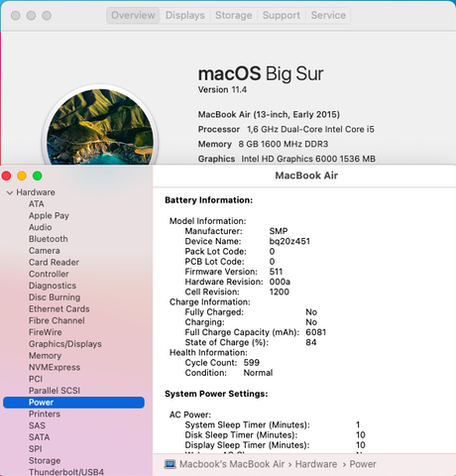Click Hardware in the path bar
Image resolution: width=456 pixels, height=476 pixels.
tap(316, 464)
